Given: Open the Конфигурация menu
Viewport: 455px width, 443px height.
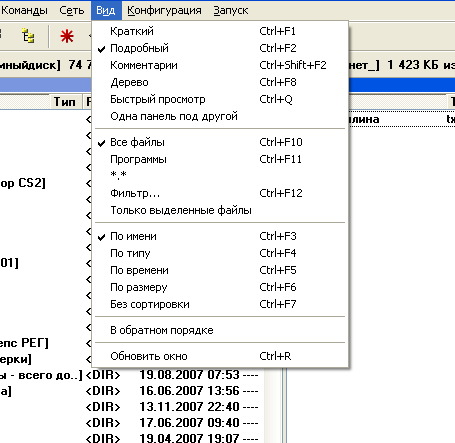Looking at the screenshot, I should pyautogui.click(x=164, y=10).
